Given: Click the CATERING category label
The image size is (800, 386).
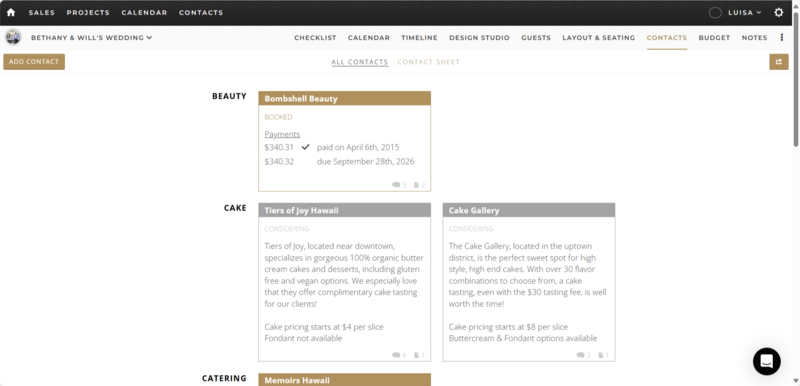Looking at the screenshot, I should click(224, 378).
